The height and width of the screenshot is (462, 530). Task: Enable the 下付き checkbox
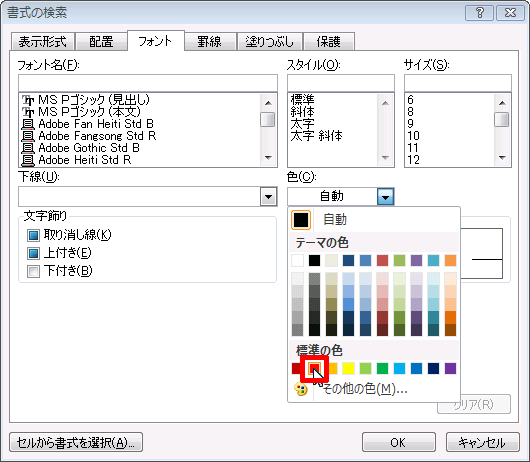click(33, 271)
